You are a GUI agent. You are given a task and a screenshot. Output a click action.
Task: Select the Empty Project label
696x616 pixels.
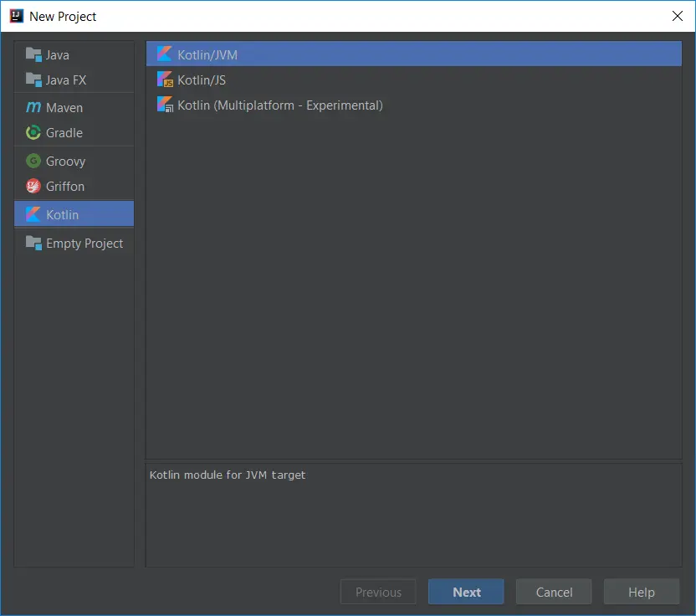click(x=84, y=244)
